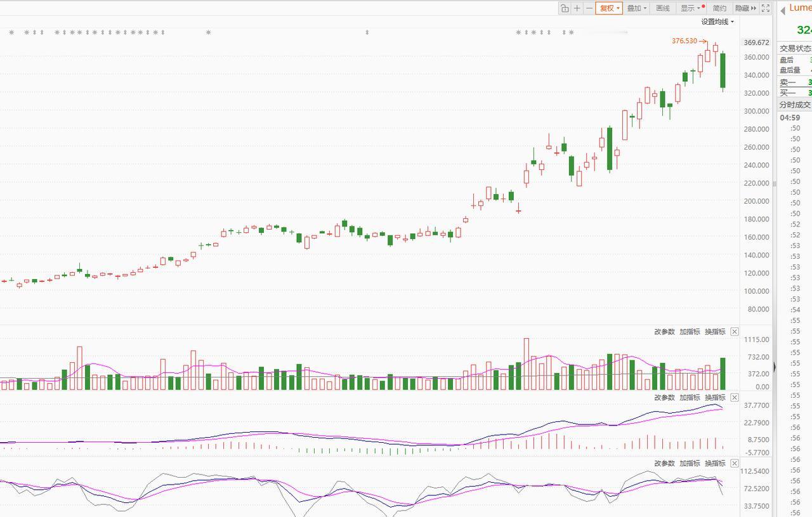Click 换指标 in the KDJ panel

pyautogui.click(x=715, y=464)
